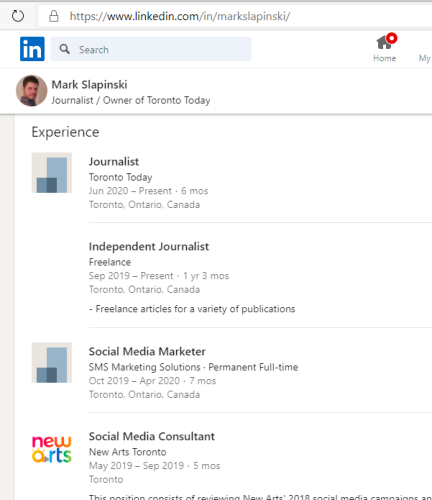Click the padlock site security icon

pyautogui.click(x=54, y=16)
